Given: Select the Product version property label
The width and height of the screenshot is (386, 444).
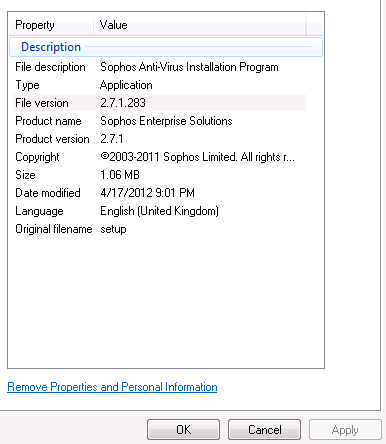Looking at the screenshot, I should click(52, 139).
